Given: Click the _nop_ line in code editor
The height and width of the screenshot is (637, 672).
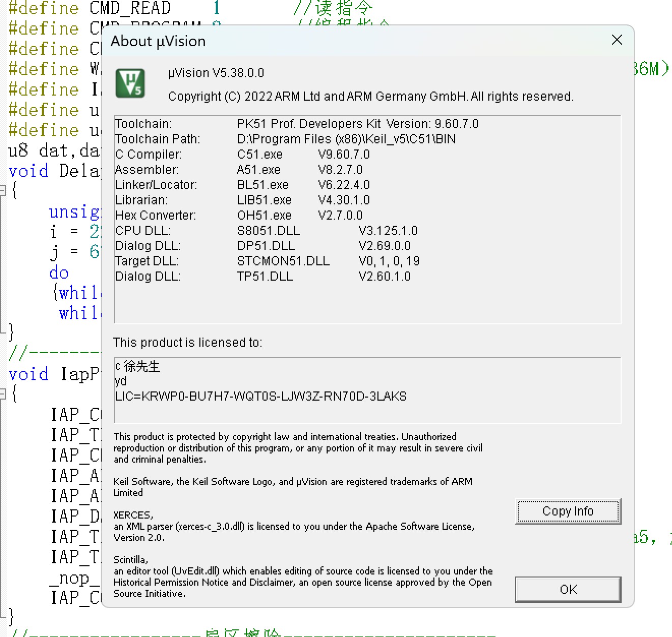Looking at the screenshot, I should (75, 578).
